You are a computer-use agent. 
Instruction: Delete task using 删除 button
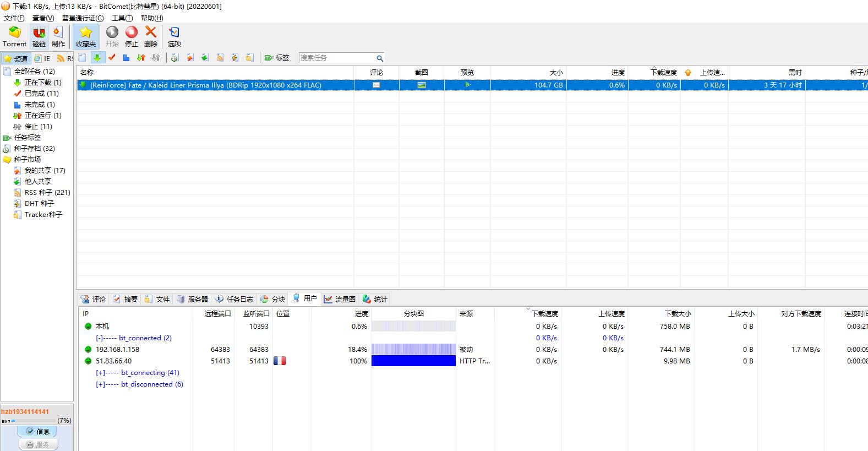[151, 37]
